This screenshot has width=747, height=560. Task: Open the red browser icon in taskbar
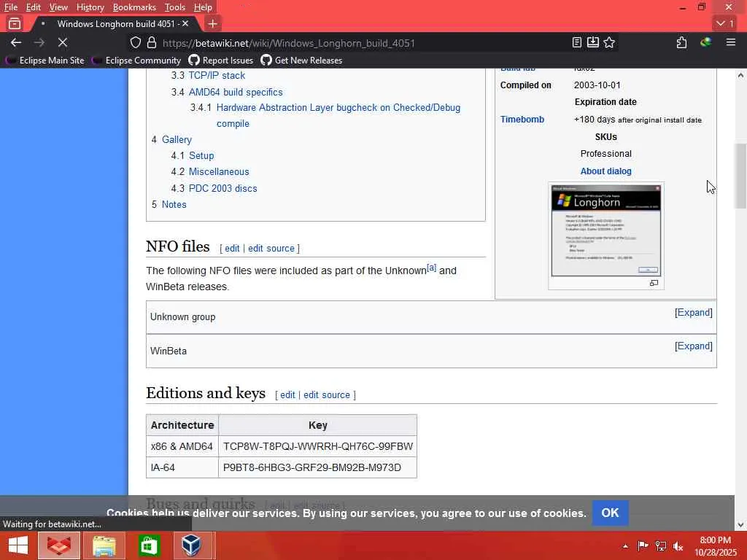pyautogui.click(x=59, y=545)
